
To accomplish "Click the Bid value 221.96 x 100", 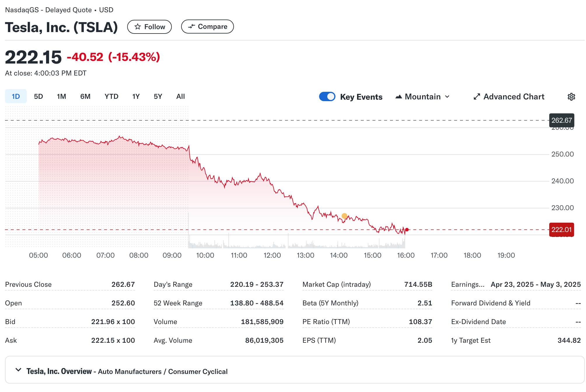I will (113, 322).
